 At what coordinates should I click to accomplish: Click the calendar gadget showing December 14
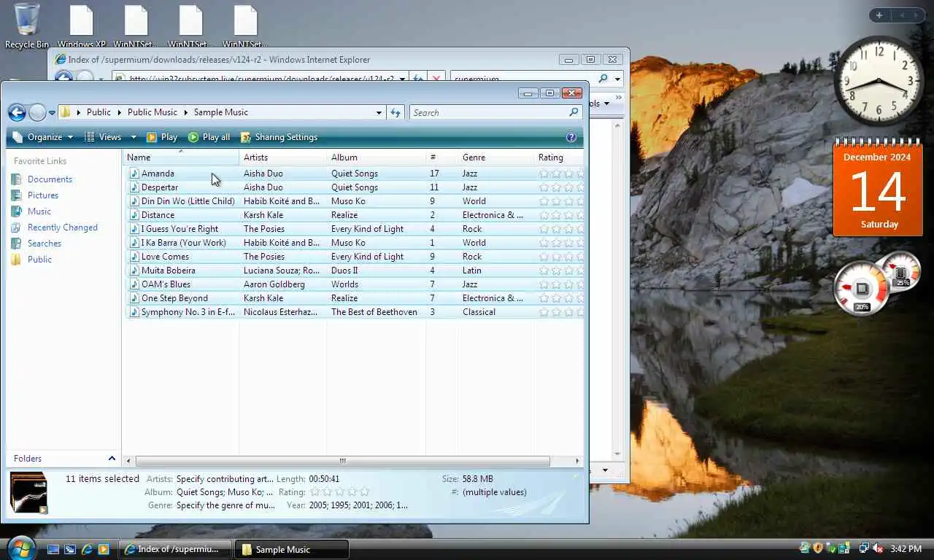point(879,187)
